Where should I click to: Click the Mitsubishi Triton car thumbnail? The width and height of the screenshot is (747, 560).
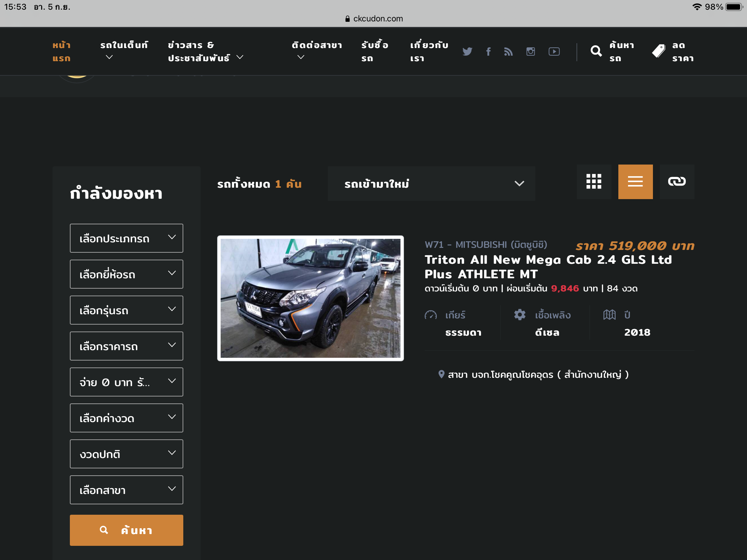[310, 298]
